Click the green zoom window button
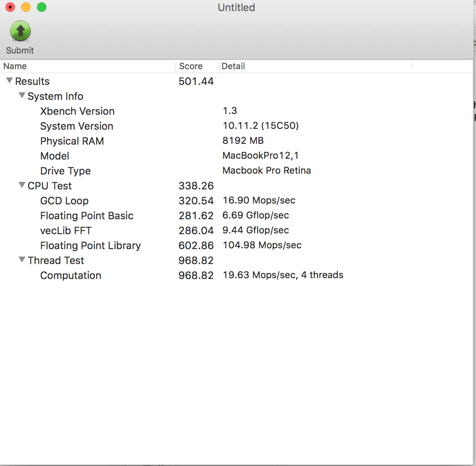476x466 pixels. [42, 7]
